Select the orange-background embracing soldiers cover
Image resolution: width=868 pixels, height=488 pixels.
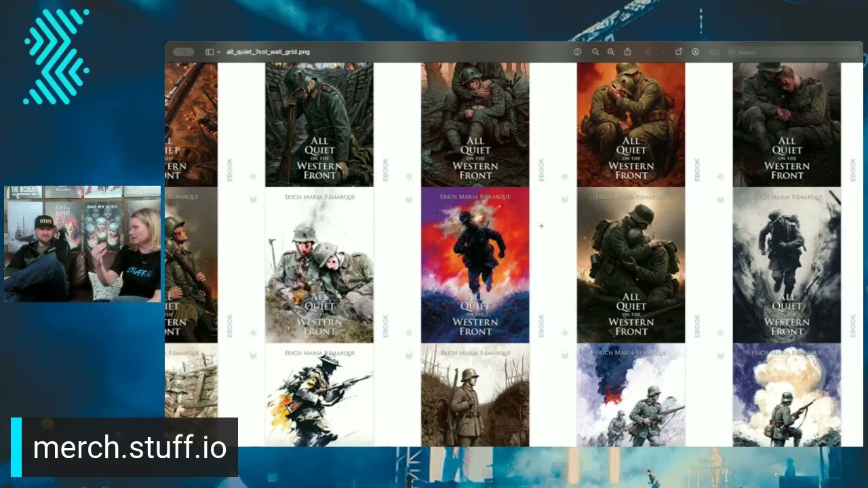coord(631,125)
